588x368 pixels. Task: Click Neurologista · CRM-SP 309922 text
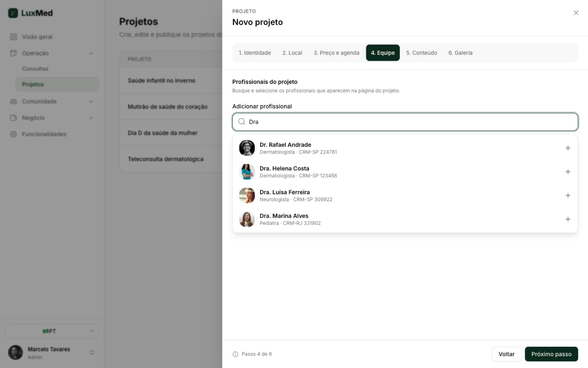296,199
